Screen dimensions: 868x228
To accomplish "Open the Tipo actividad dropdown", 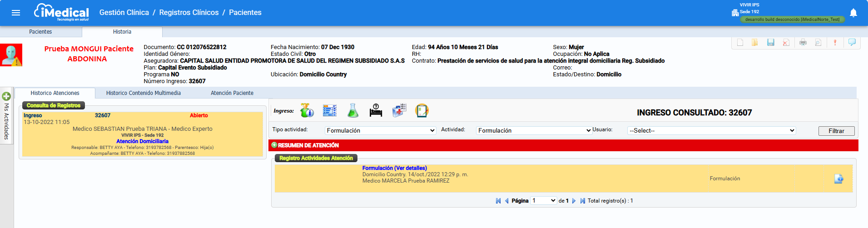I will [380, 131].
